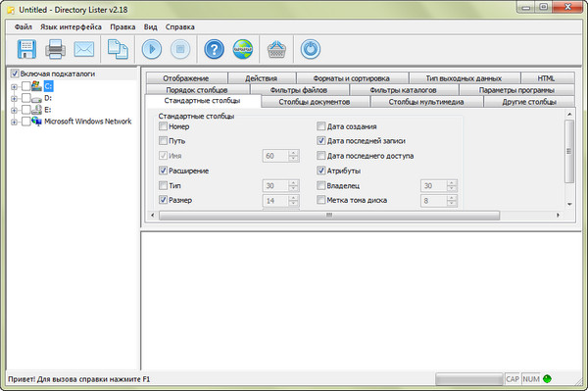The image size is (588, 391).
Task: Click the horizontal scrollbar in column options
Action: (x=329, y=216)
